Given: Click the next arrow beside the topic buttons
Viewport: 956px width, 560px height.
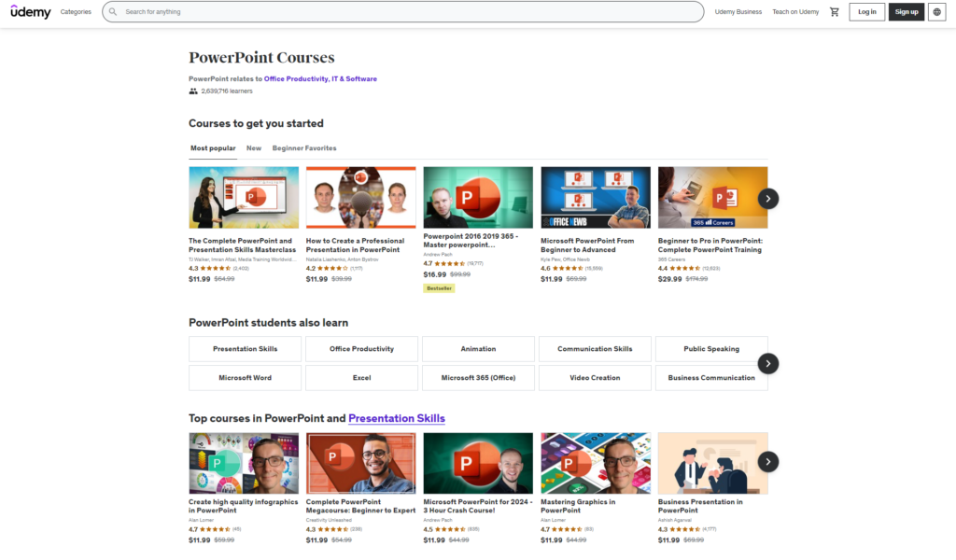Looking at the screenshot, I should 767,363.
